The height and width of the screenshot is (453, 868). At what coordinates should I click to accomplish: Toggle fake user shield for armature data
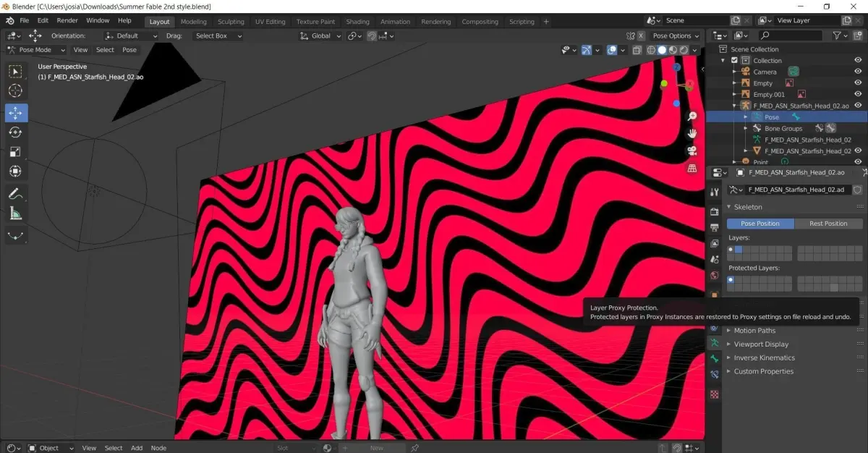coord(857,190)
